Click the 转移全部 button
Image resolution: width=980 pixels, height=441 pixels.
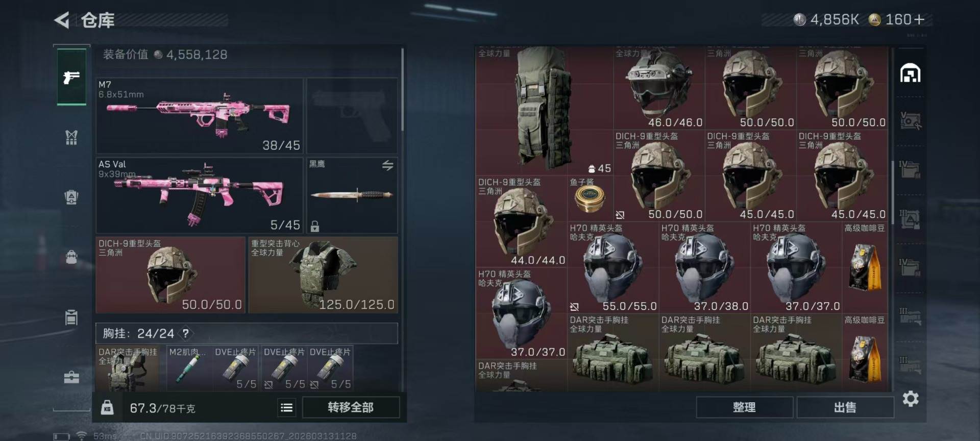(351, 407)
